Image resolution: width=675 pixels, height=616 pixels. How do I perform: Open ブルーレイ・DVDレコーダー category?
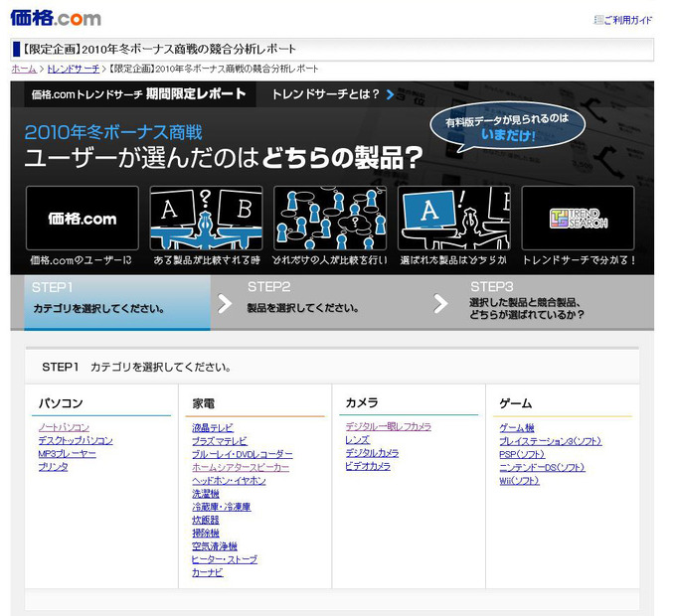pos(243,454)
